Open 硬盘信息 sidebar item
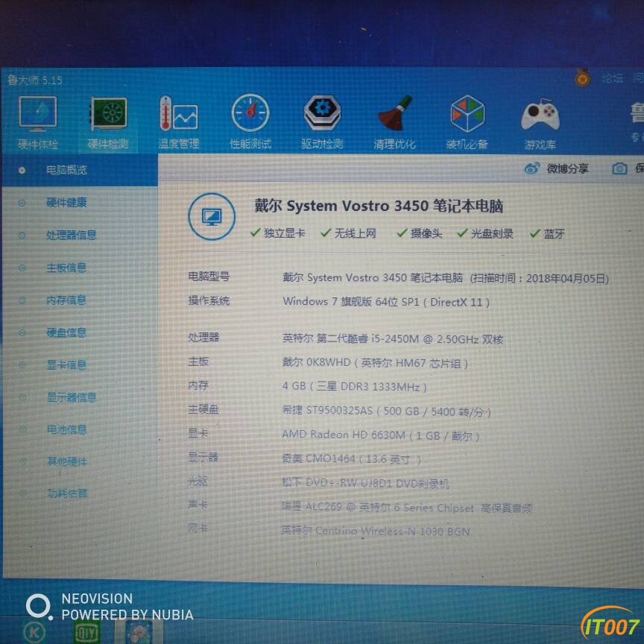The height and width of the screenshot is (644, 644). [x=66, y=332]
